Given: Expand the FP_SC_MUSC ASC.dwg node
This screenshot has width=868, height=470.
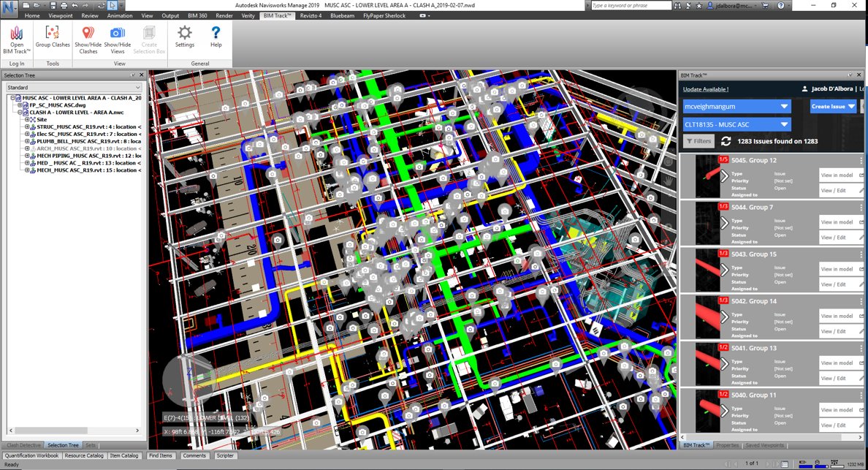Looking at the screenshot, I should tap(20, 105).
